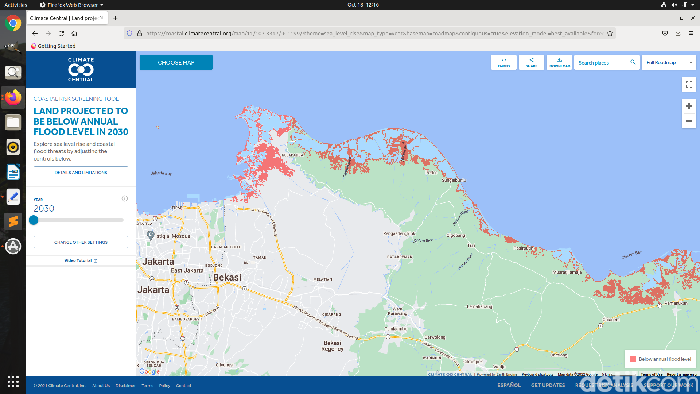Bookmark page with star icon

pyautogui.click(x=610, y=33)
